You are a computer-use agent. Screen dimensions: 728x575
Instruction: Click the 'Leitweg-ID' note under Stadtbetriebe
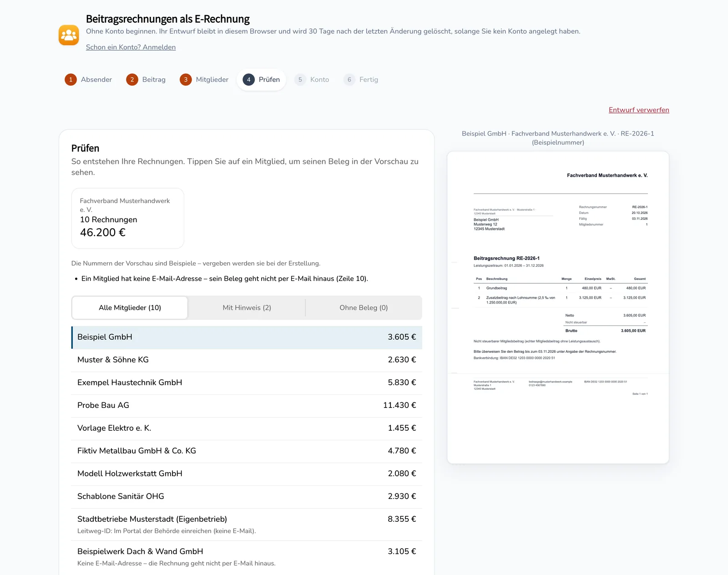(167, 531)
